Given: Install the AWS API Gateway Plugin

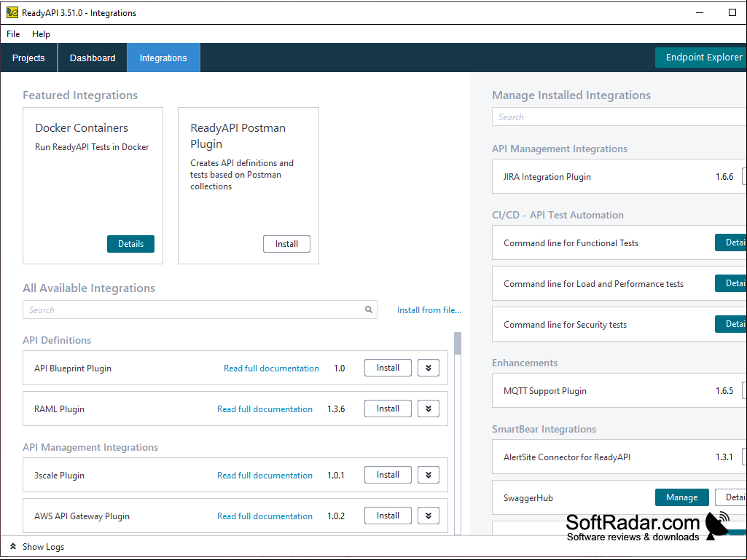Looking at the screenshot, I should pos(388,516).
